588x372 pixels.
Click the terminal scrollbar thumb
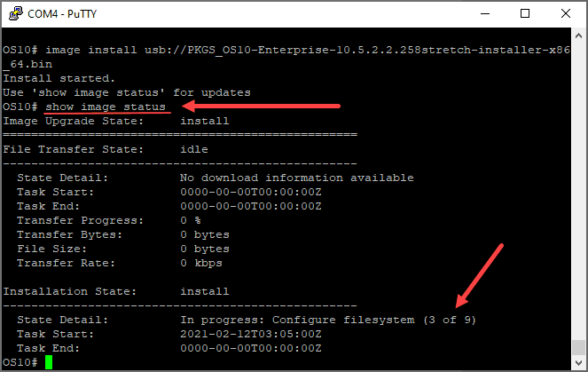578,347
